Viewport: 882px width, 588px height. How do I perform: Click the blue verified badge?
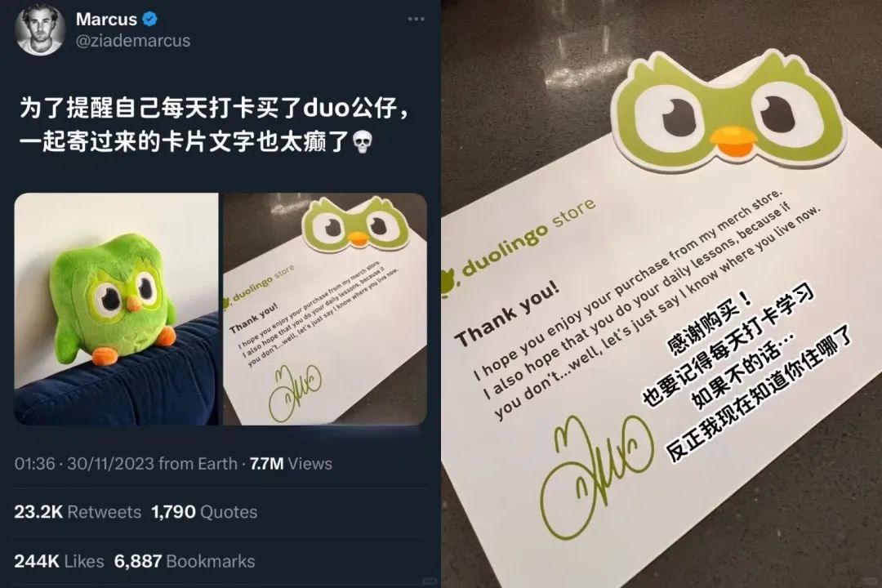pyautogui.click(x=149, y=19)
